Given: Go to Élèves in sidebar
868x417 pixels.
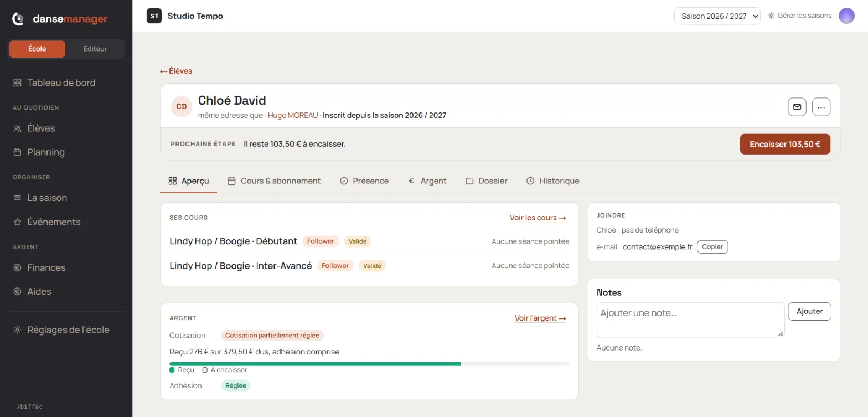Looking at the screenshot, I should tap(34, 128).
